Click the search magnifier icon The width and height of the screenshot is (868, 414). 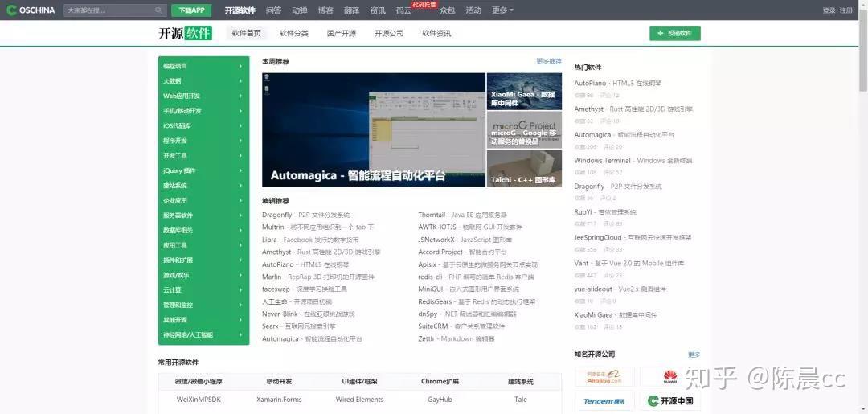(158, 10)
